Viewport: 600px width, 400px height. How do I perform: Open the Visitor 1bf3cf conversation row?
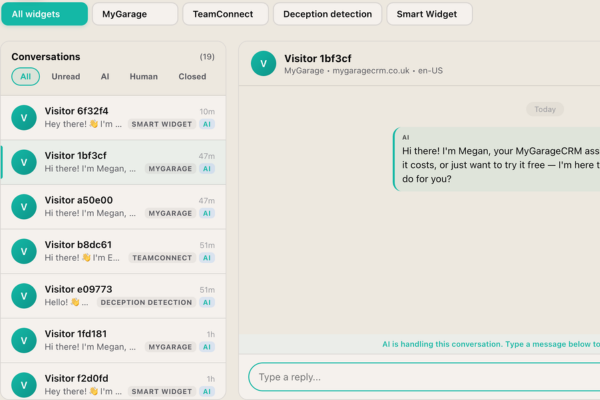(x=113, y=162)
